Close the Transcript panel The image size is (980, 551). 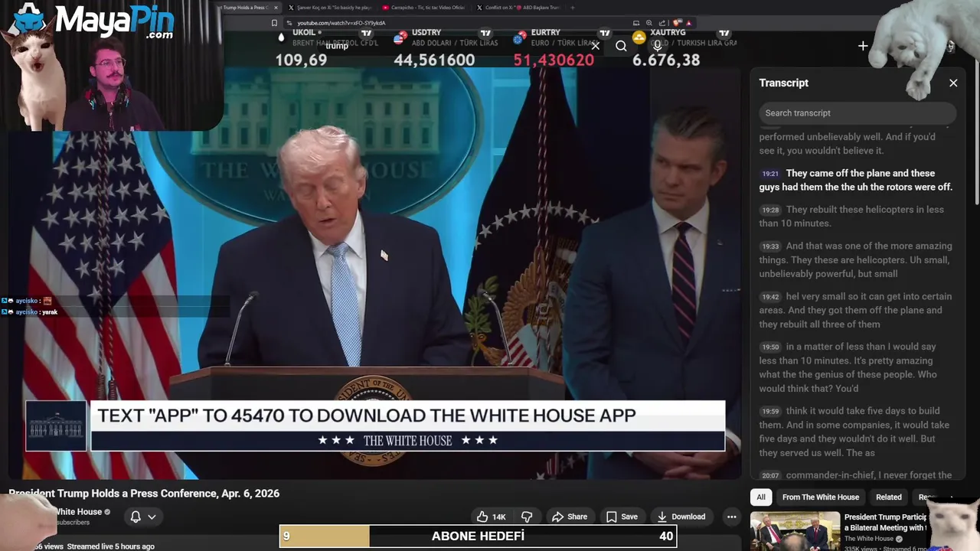pyautogui.click(x=953, y=83)
